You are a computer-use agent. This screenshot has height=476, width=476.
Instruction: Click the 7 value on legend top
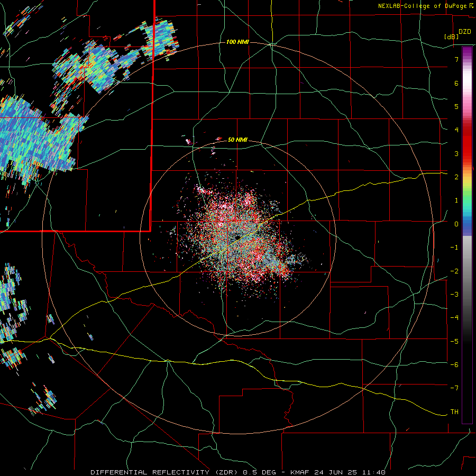456,59
